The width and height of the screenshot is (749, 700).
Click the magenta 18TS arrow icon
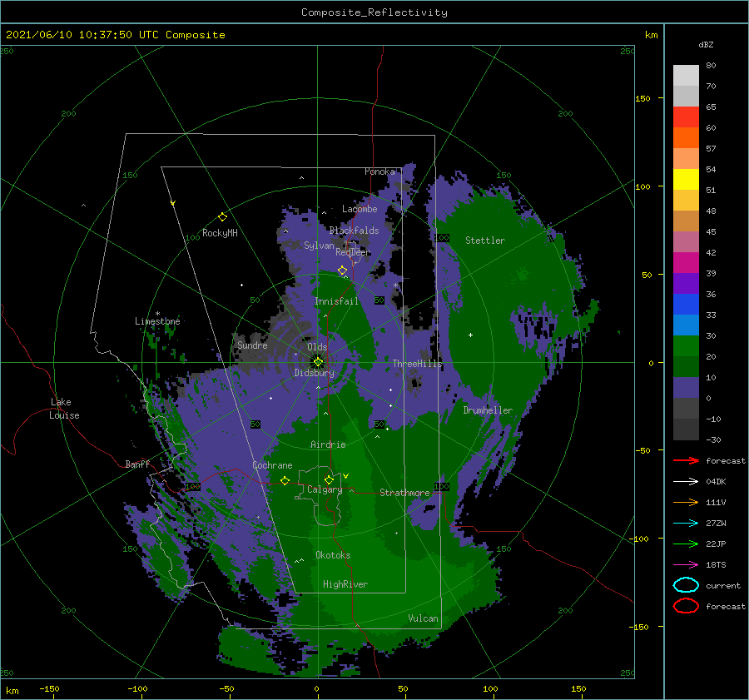pyautogui.click(x=686, y=565)
